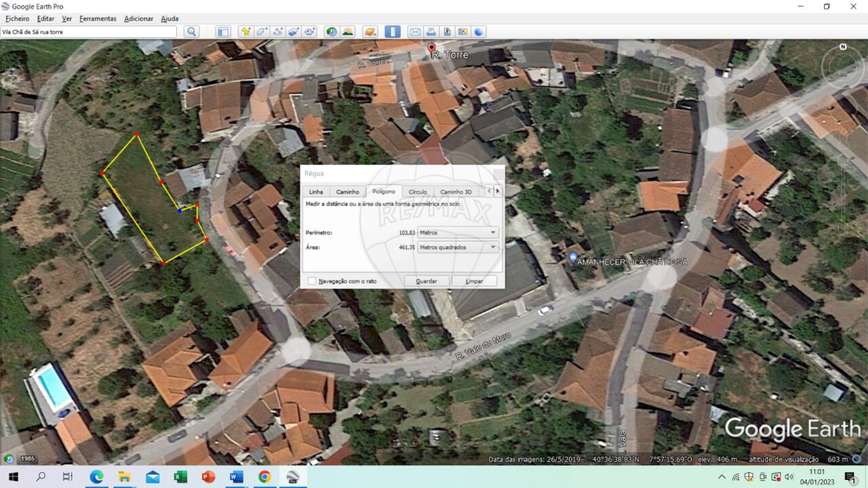Click the Limpar button
Viewport: 868px width, 488px height.
pos(474,281)
